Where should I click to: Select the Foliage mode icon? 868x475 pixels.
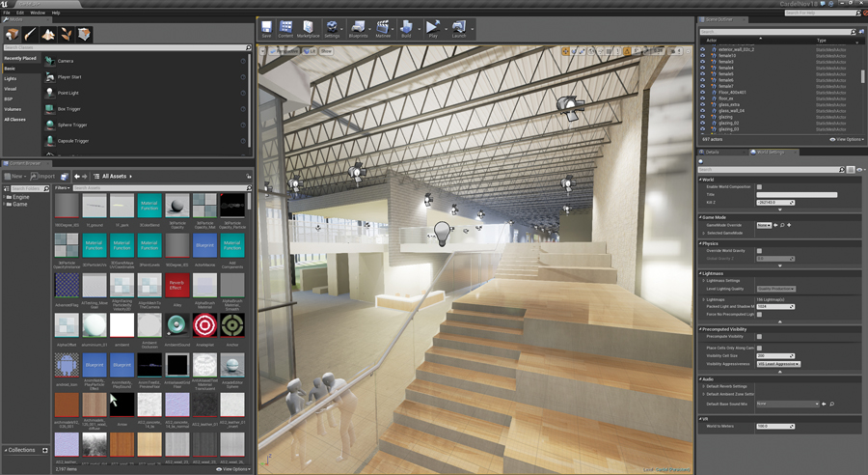[x=67, y=34]
